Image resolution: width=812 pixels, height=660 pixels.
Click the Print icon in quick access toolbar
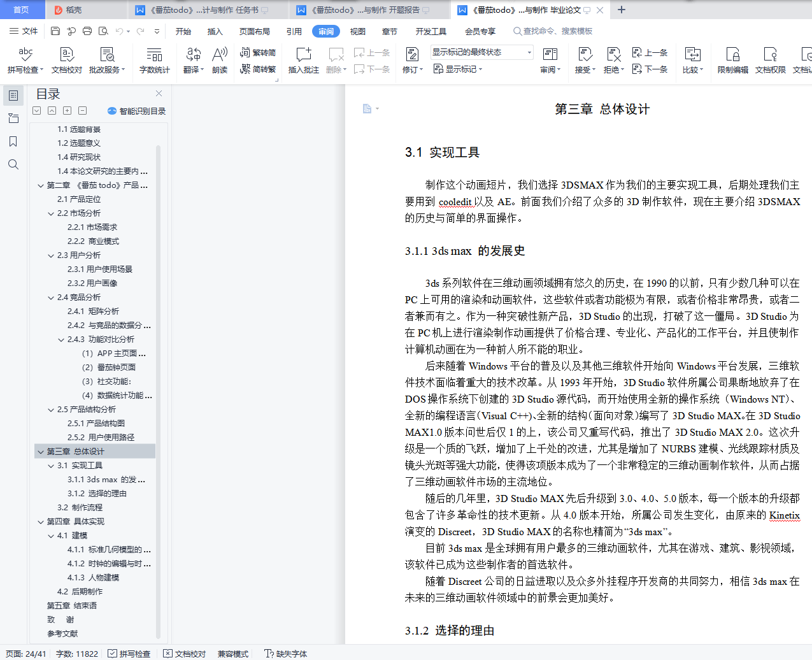point(87,31)
